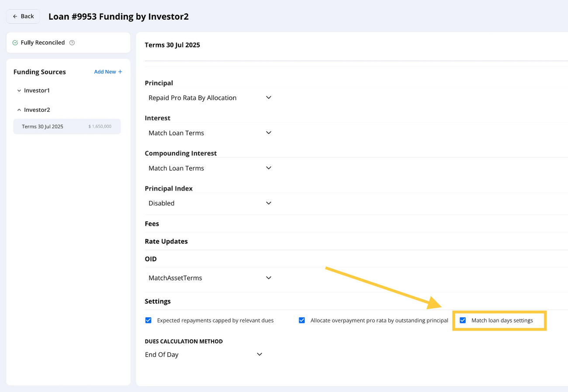Viewport: 568px width, 392px height.
Task: Click the Back button
Action: (x=23, y=16)
